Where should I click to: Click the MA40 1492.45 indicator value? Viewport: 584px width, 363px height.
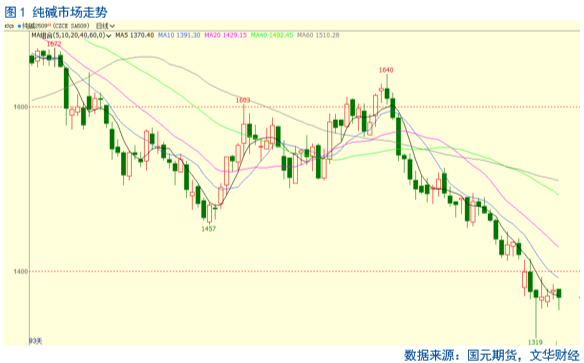click(272, 35)
